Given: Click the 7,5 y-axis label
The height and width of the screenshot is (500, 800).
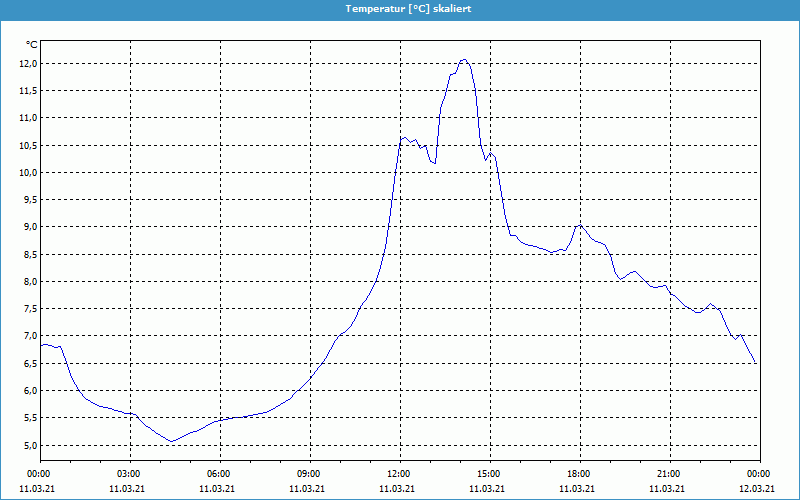Looking at the screenshot, I should click(x=28, y=309).
